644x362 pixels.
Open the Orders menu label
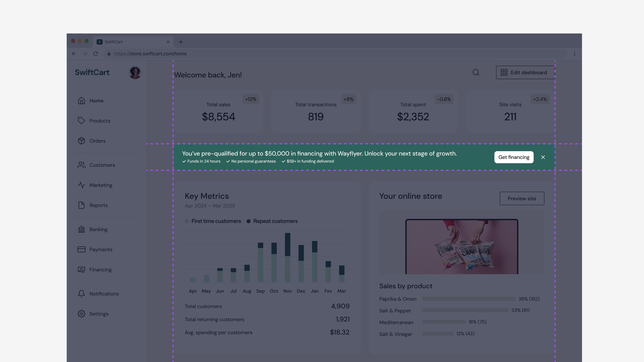(97, 141)
